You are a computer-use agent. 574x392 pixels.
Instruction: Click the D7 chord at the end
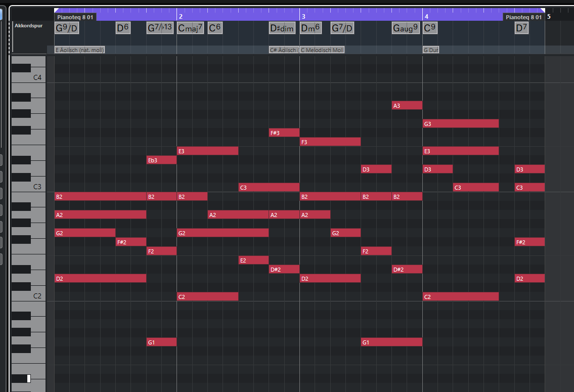coord(521,28)
